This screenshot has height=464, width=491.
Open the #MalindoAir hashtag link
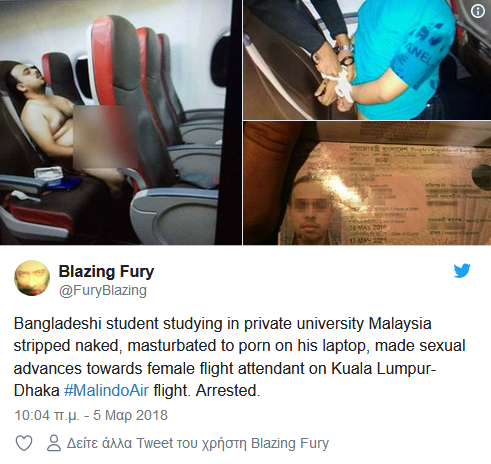106,390
